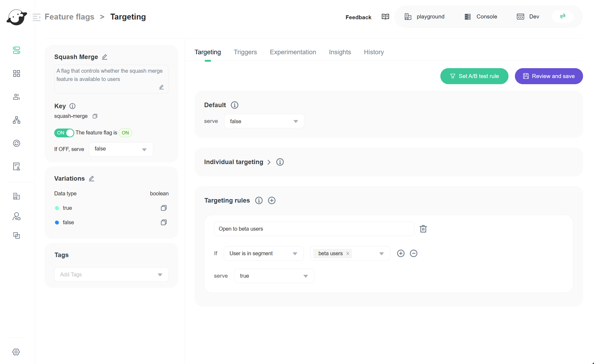The height and width of the screenshot is (364, 594).
Task: Open the Default serve dropdown
Action: click(264, 121)
